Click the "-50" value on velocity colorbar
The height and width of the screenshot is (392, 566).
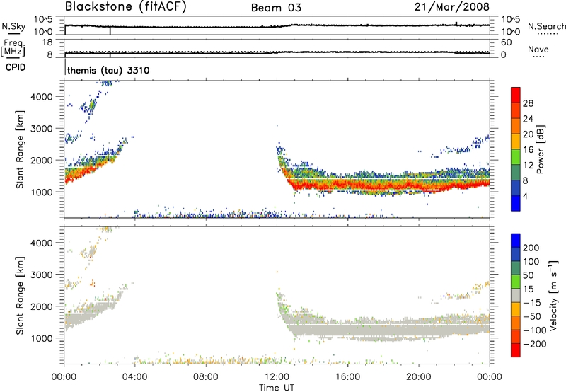[x=531, y=316]
